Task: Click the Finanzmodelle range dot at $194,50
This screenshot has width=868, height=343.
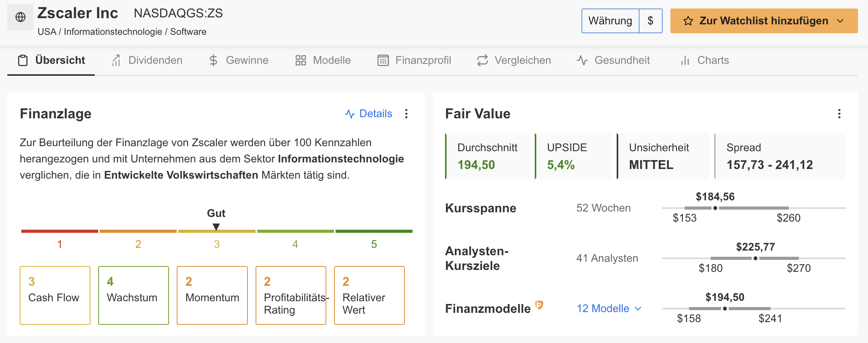Action: (725, 309)
